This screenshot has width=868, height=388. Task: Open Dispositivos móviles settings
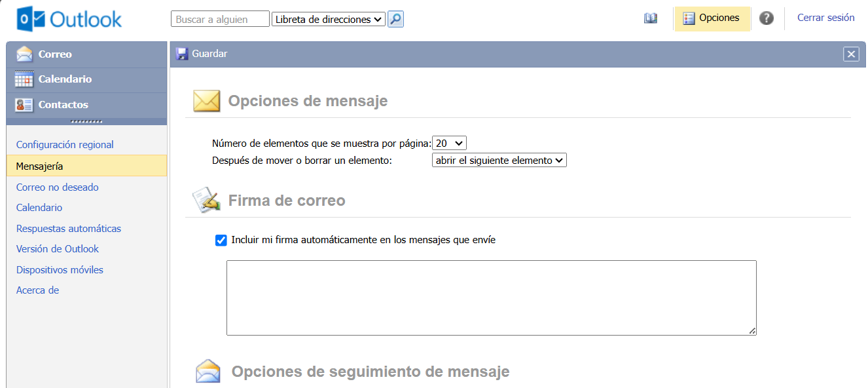coord(60,270)
